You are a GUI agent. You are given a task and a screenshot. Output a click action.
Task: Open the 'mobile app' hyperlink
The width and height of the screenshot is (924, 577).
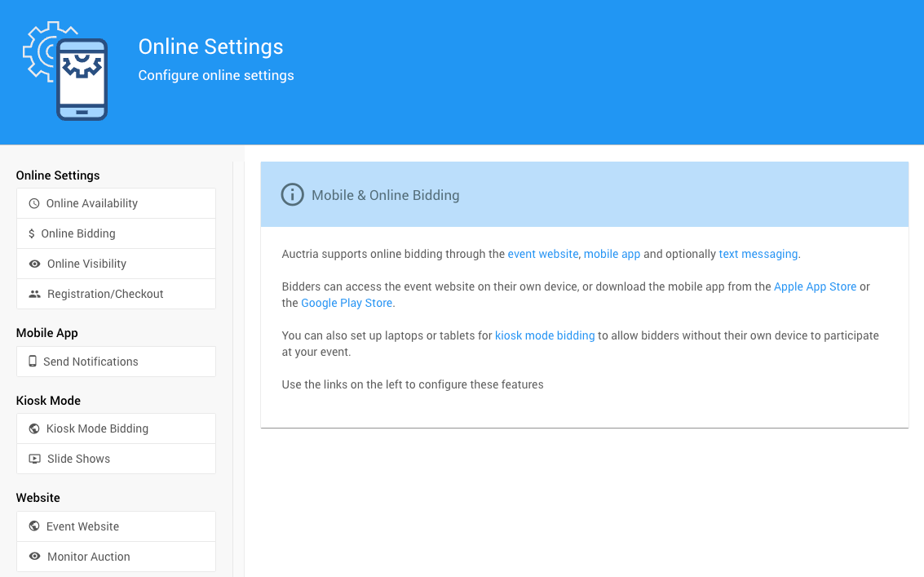point(612,254)
